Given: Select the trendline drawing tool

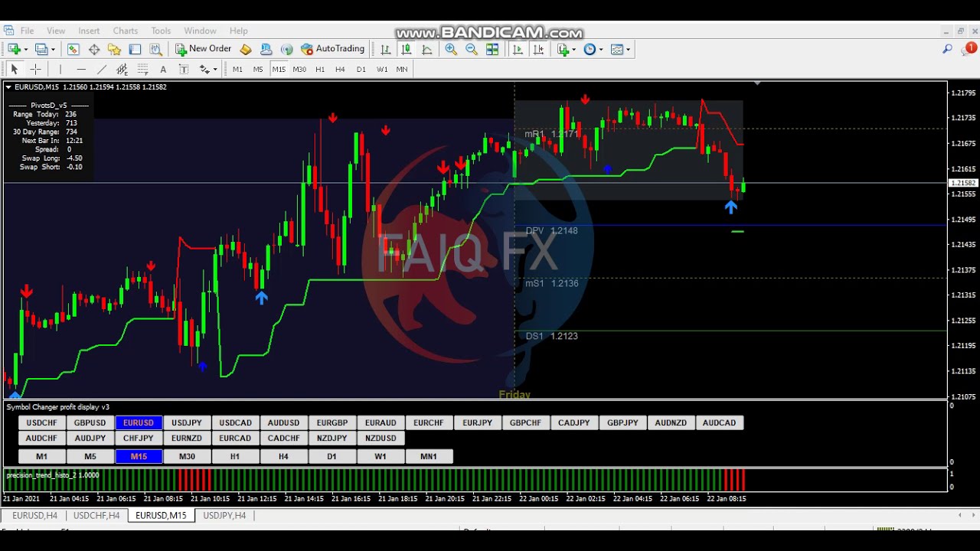Looking at the screenshot, I should coord(101,69).
